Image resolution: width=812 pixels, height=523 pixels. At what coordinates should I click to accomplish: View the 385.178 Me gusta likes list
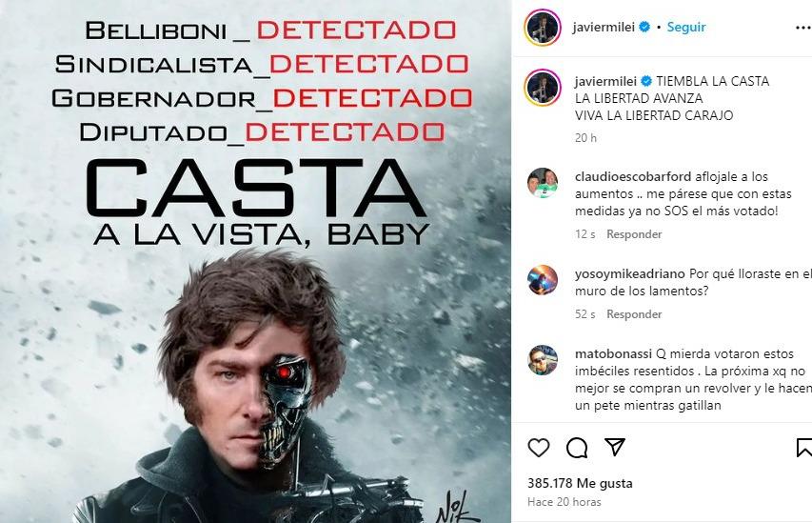coord(580,483)
